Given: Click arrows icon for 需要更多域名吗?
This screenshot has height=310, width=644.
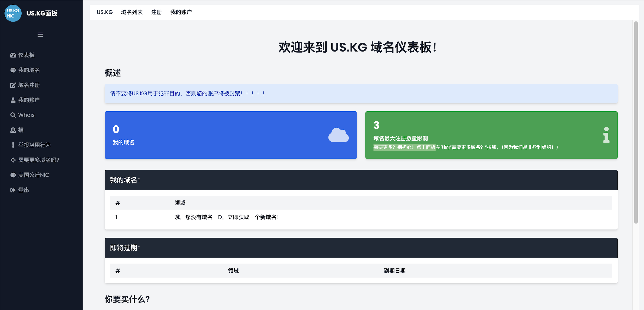Looking at the screenshot, I should coord(13,160).
